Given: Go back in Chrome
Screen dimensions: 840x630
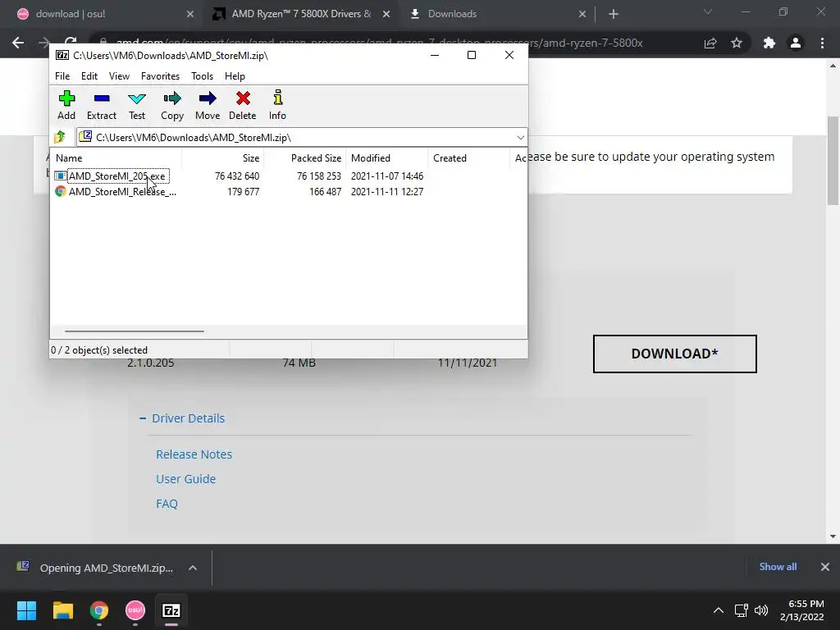Looking at the screenshot, I should 18,43.
